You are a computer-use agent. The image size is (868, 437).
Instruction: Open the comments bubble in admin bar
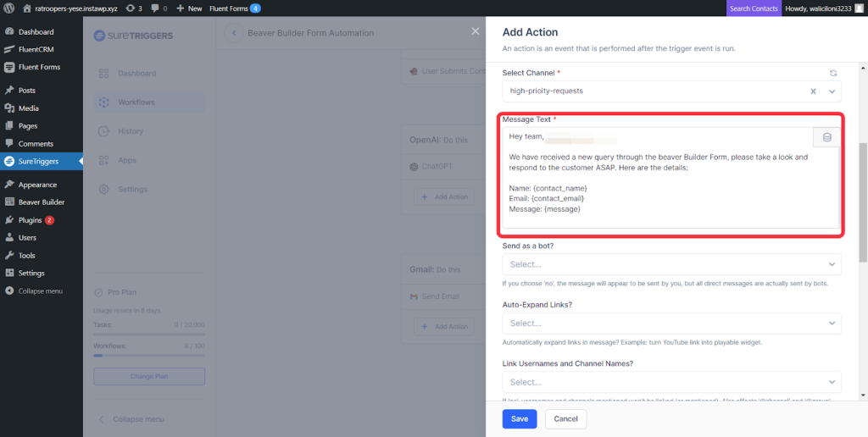click(x=159, y=8)
